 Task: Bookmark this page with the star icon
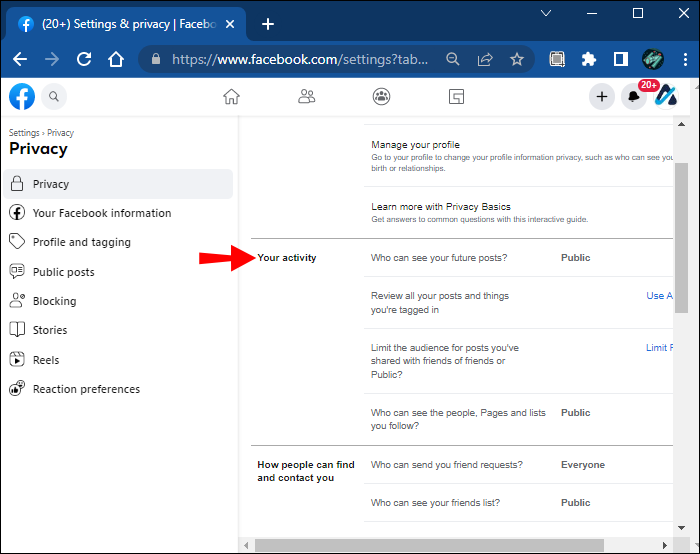pyautogui.click(x=517, y=59)
